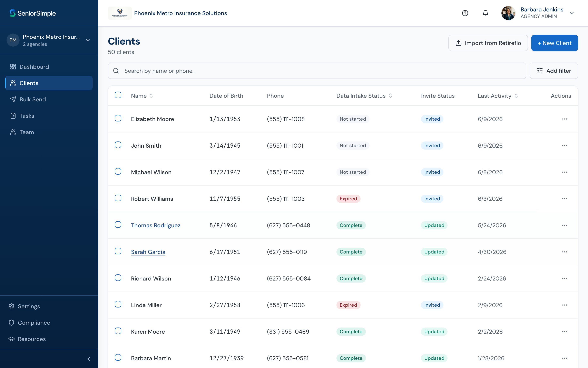Select Clients in sidebar
Image resolution: width=588 pixels, height=368 pixels.
tap(49, 83)
